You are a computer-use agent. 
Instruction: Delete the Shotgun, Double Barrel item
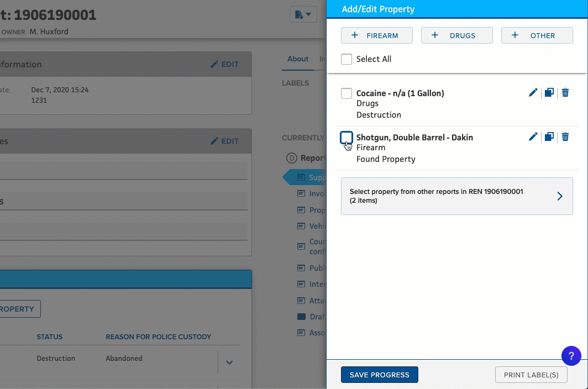(x=565, y=136)
